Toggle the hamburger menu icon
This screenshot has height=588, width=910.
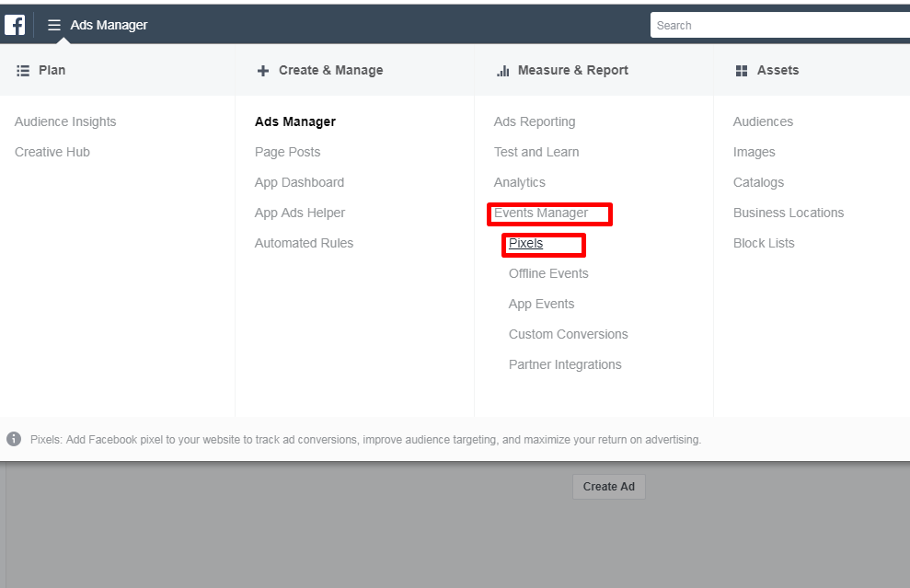54,25
